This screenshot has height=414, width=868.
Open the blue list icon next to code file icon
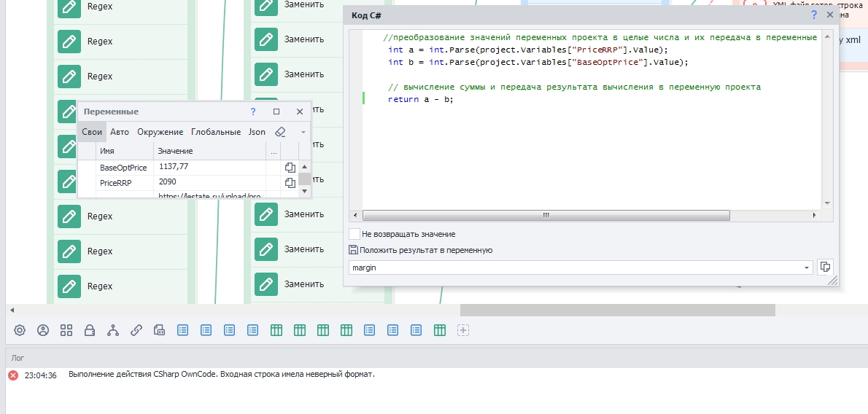[182, 330]
